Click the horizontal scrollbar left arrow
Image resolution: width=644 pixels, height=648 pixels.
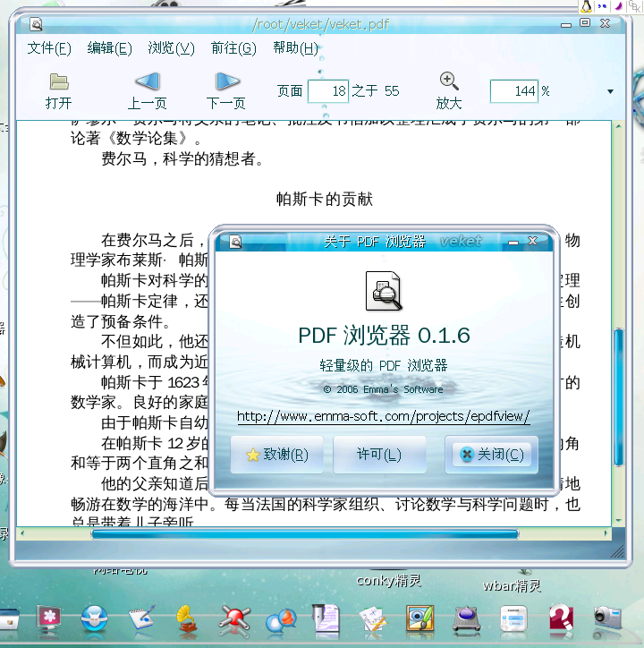pyautogui.click(x=21, y=533)
